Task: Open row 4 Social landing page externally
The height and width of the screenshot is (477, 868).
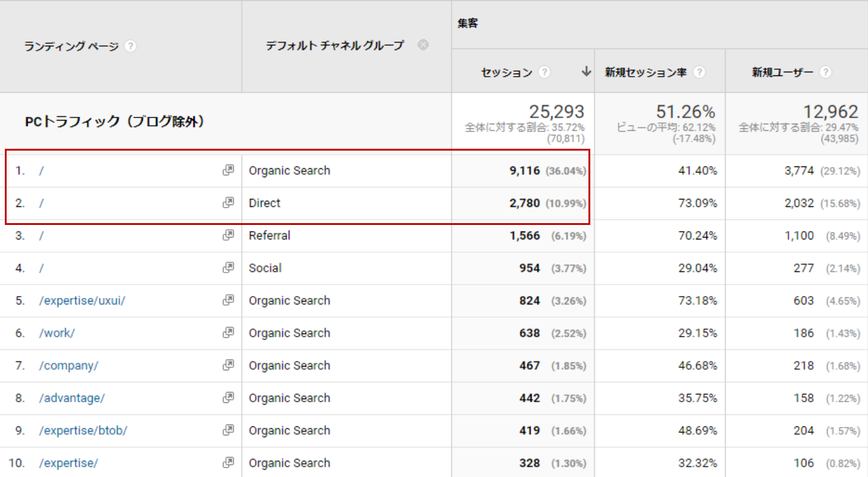Action: coord(228,268)
